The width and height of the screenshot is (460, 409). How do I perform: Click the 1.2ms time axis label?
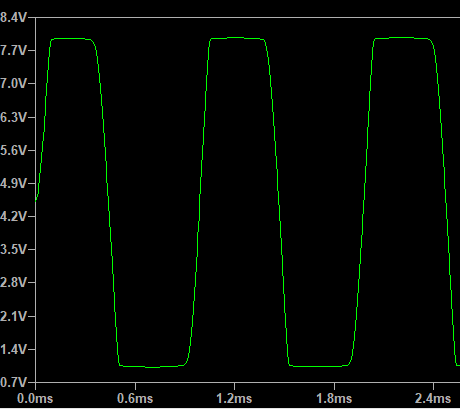[x=234, y=399]
